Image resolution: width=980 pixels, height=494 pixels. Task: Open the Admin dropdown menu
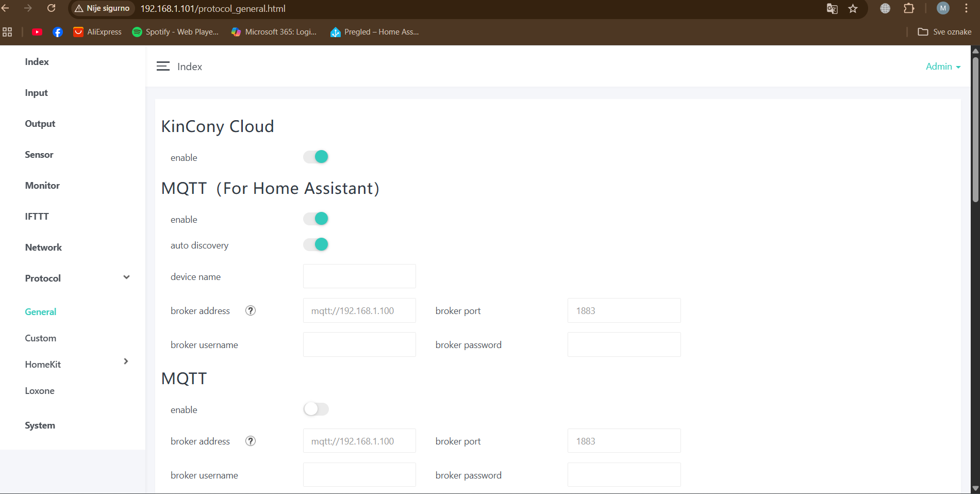tap(942, 67)
